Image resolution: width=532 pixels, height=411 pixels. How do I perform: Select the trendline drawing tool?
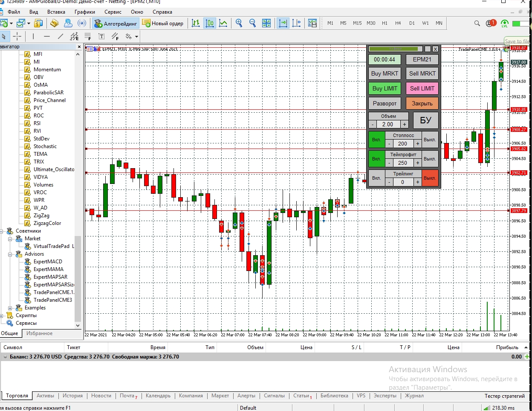[x=61, y=36]
